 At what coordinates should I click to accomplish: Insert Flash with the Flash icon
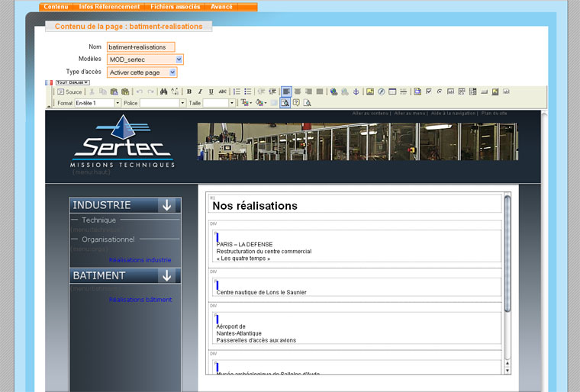pyautogui.click(x=382, y=92)
